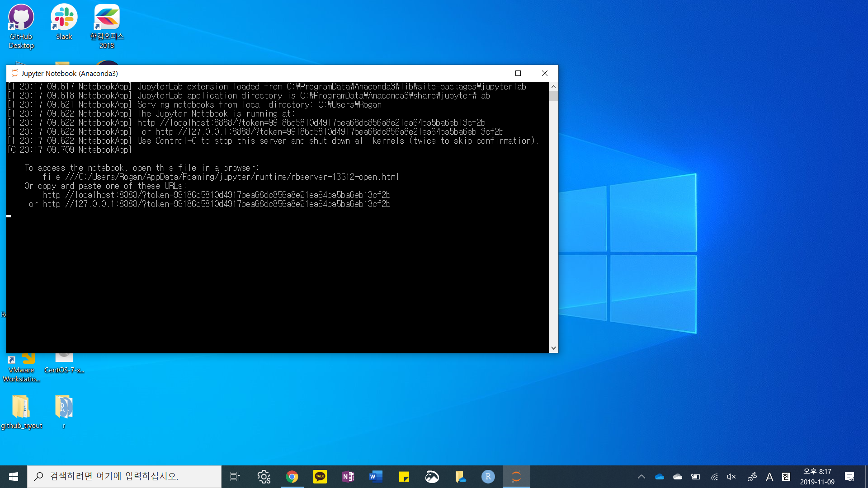
Task: Open the Action Center notifications icon
Action: pos(849,477)
